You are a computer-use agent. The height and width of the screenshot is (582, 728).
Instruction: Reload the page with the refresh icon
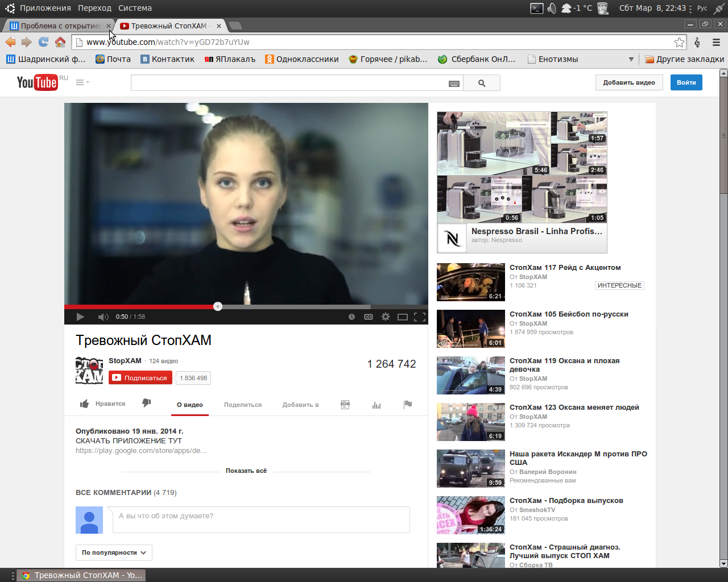coord(43,41)
